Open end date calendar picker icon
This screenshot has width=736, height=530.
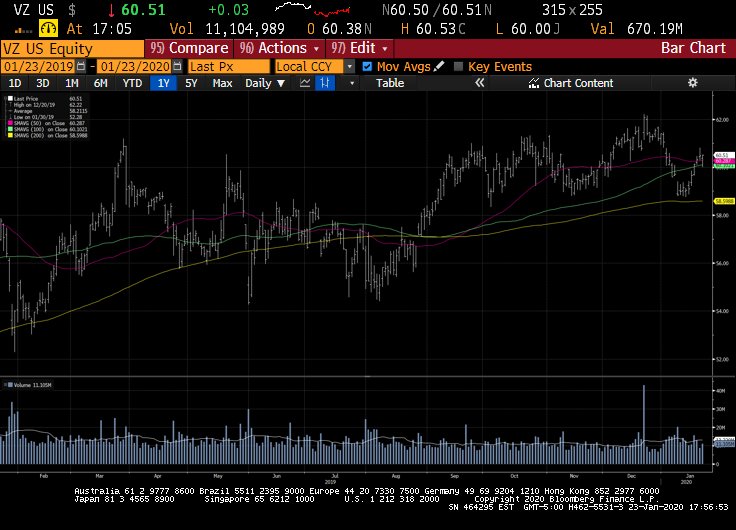point(177,66)
